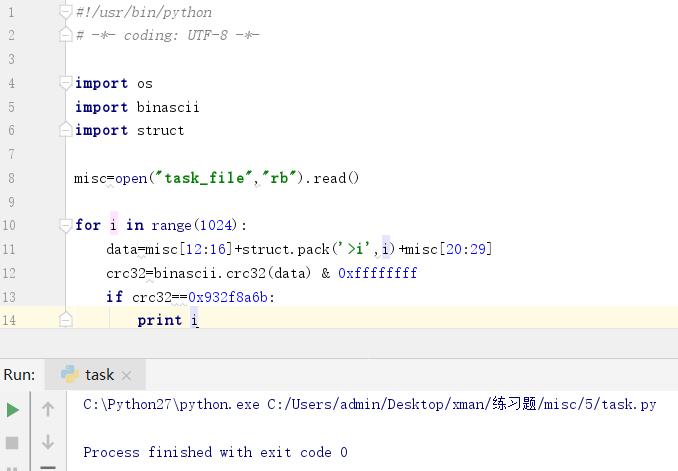Click the '0x932f8a6b' hex constant
This screenshot has width=678, height=471.
click(x=228, y=297)
